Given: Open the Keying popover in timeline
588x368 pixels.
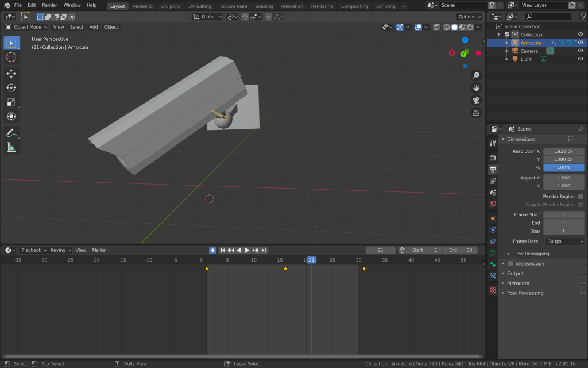Looking at the screenshot, I should click(x=61, y=250).
